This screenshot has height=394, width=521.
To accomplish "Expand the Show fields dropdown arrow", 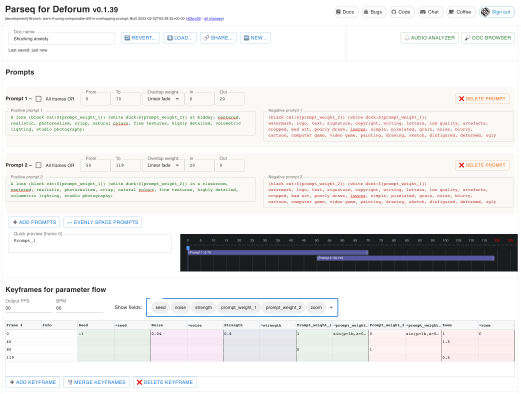I will [331, 307].
